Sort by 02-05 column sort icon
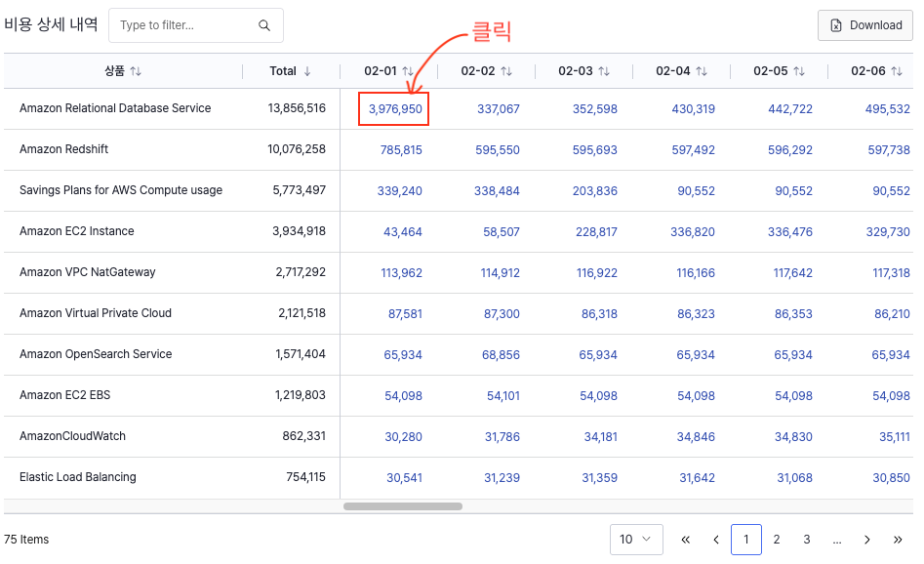The image size is (924, 564). (799, 71)
